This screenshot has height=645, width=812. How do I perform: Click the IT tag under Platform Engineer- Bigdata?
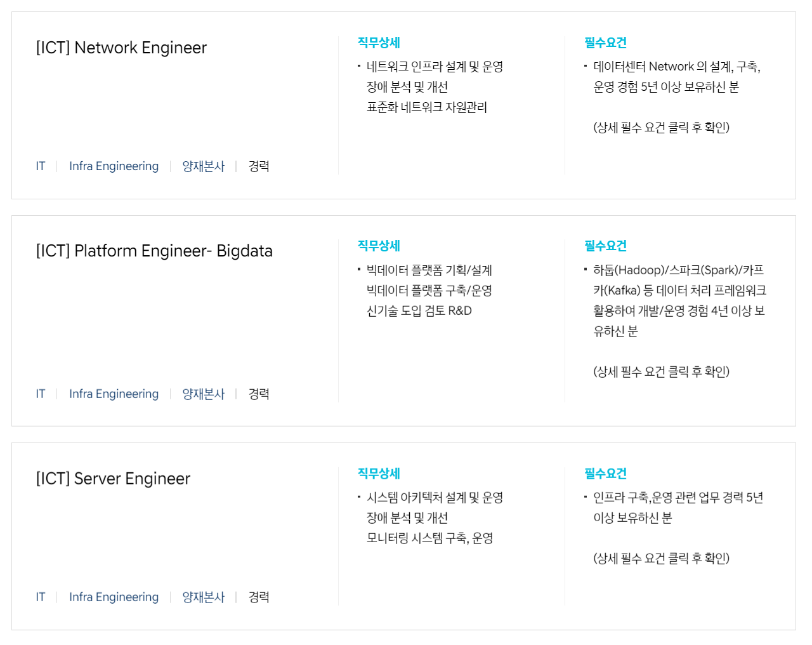click(x=41, y=394)
